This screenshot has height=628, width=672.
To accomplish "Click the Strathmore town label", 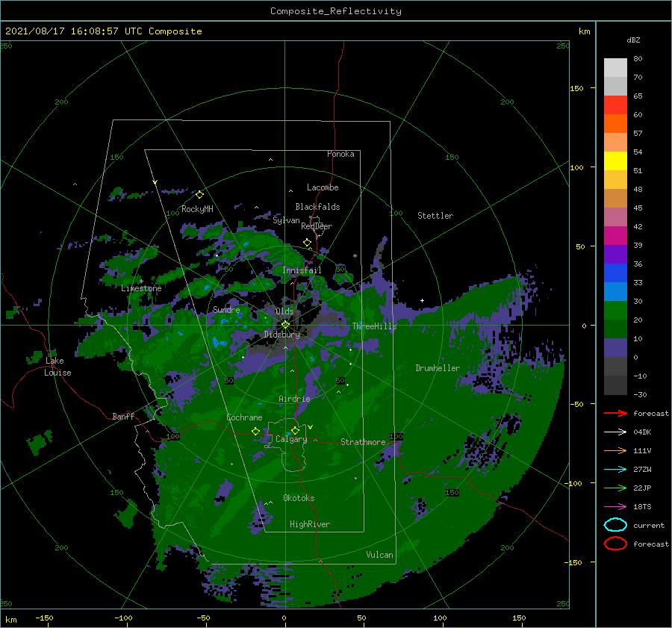I will 363,442.
